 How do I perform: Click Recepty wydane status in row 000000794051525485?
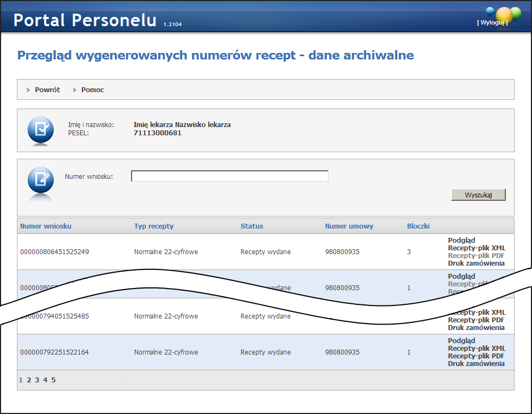(x=266, y=316)
